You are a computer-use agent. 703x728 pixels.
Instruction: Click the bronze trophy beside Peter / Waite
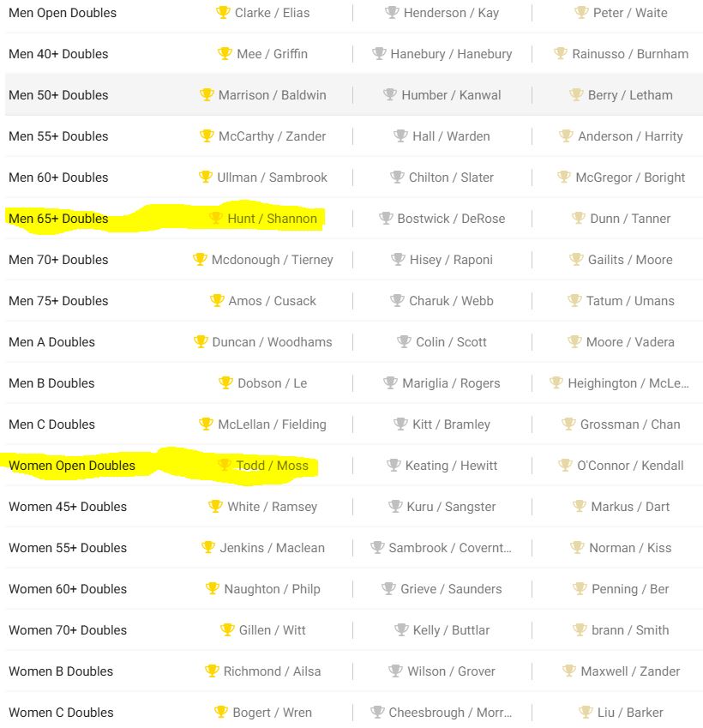[x=581, y=12]
